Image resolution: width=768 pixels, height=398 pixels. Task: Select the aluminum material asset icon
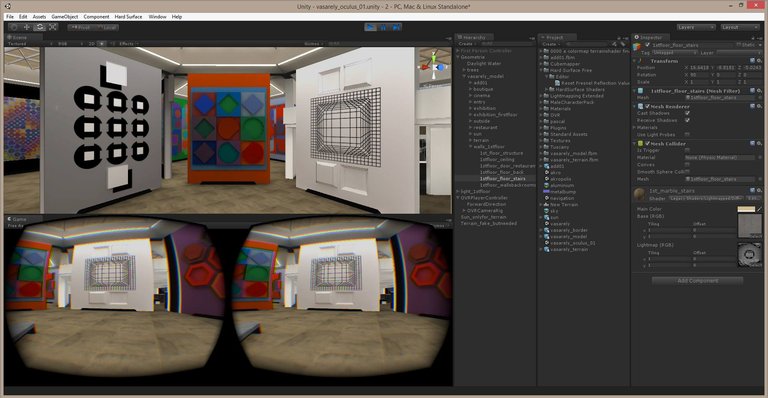point(546,185)
